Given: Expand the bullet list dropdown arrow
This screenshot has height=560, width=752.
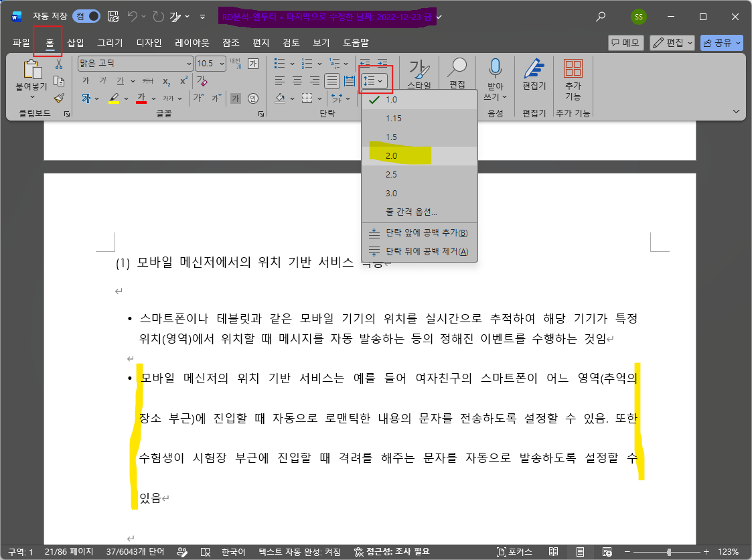Looking at the screenshot, I should tap(291, 64).
